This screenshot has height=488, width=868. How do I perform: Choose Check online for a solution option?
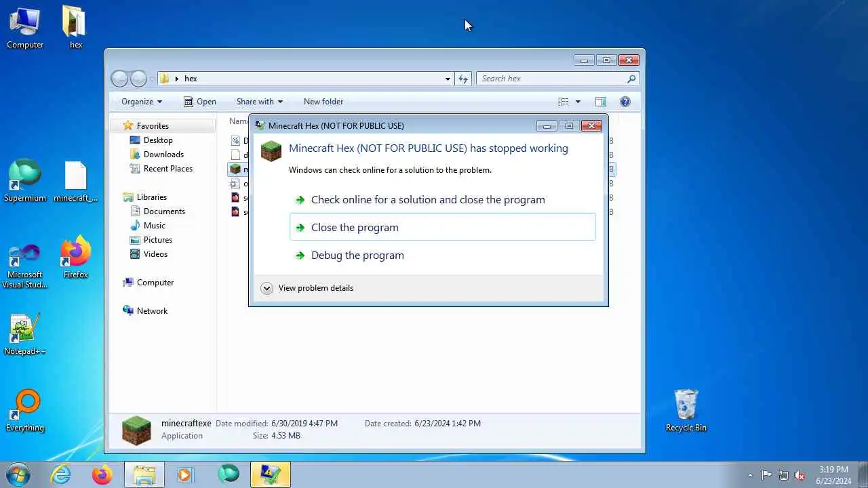point(442,199)
